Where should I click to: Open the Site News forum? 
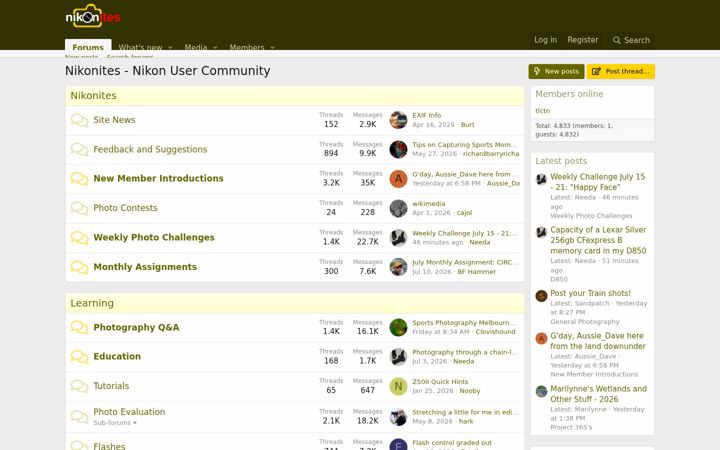[x=114, y=120]
